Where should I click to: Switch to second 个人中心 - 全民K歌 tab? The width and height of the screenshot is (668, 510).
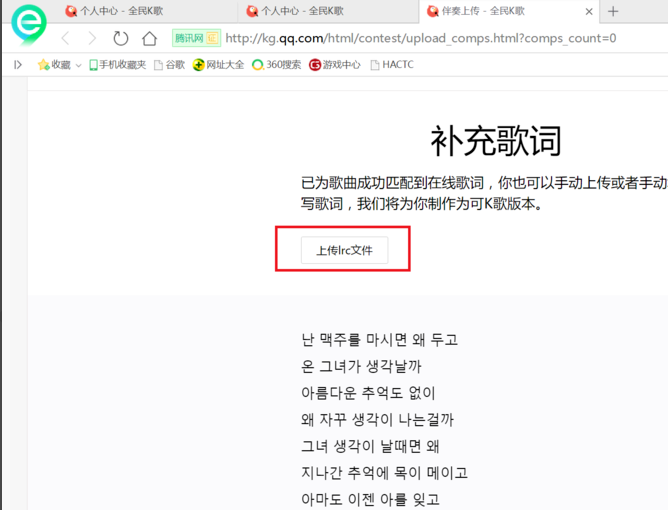point(295,11)
